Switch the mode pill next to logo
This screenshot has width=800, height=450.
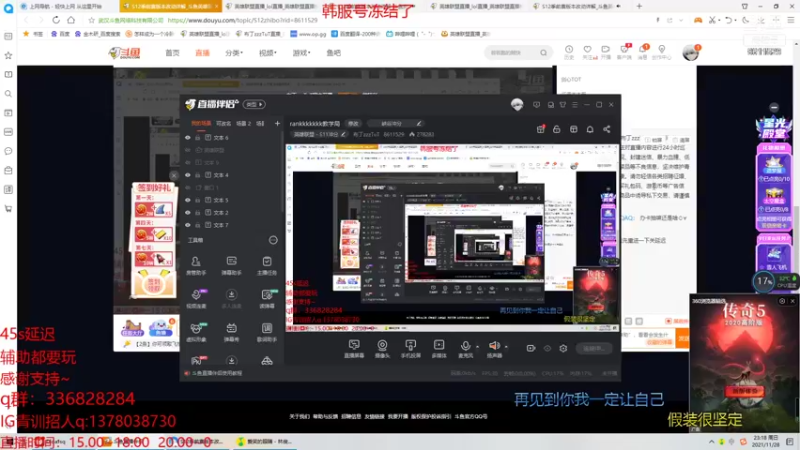click(x=254, y=104)
